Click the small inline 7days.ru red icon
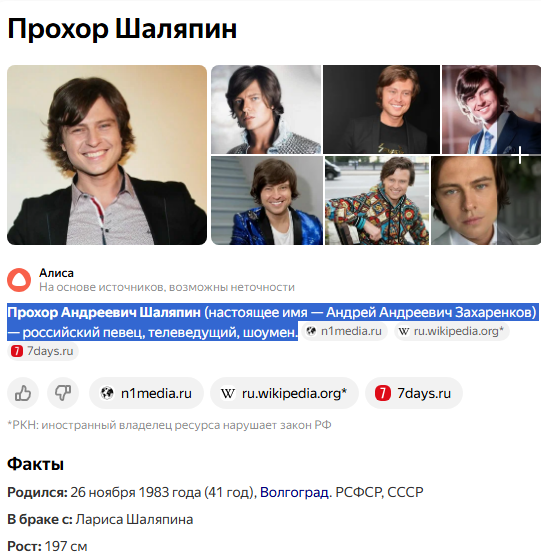 tap(17, 351)
